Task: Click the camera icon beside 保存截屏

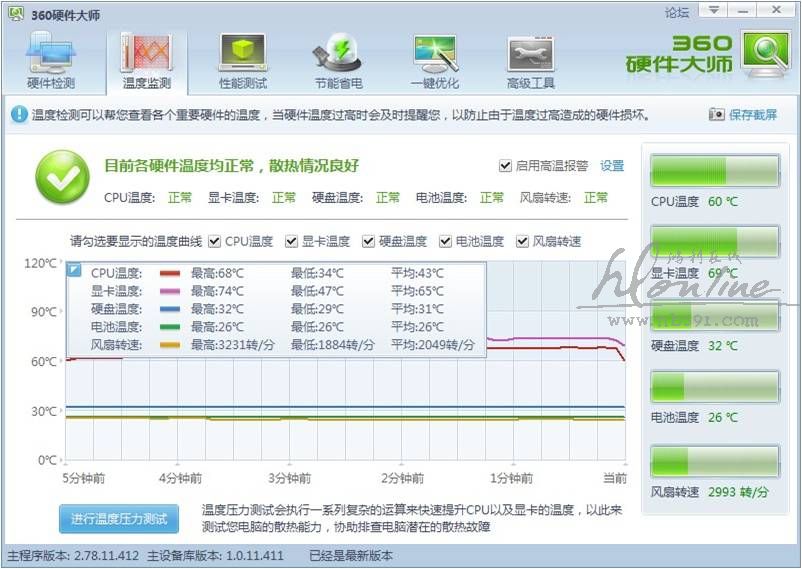Action: 716,115
